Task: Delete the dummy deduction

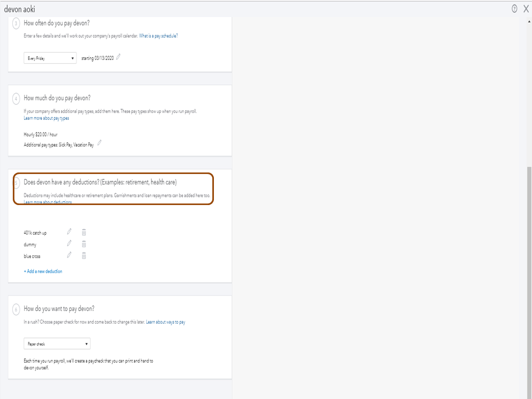Action: (84, 244)
